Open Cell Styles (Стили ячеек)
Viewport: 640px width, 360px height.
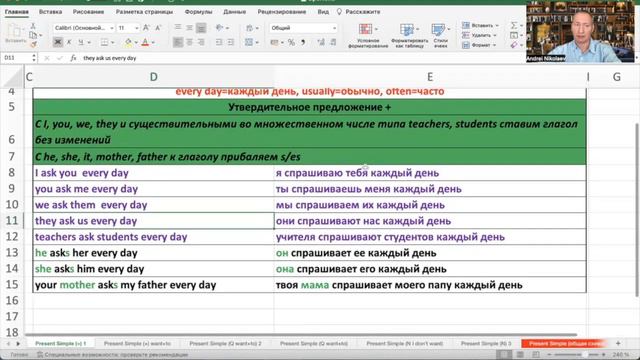[440, 35]
